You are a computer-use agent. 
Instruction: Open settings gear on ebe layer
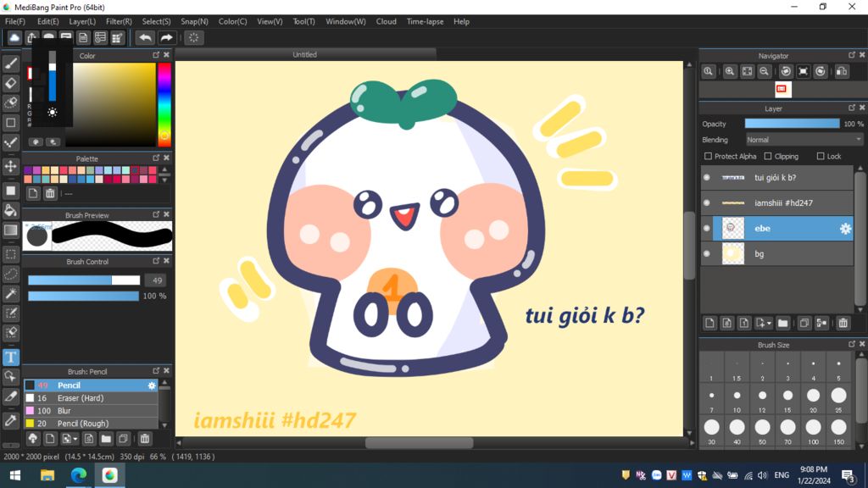coord(844,229)
